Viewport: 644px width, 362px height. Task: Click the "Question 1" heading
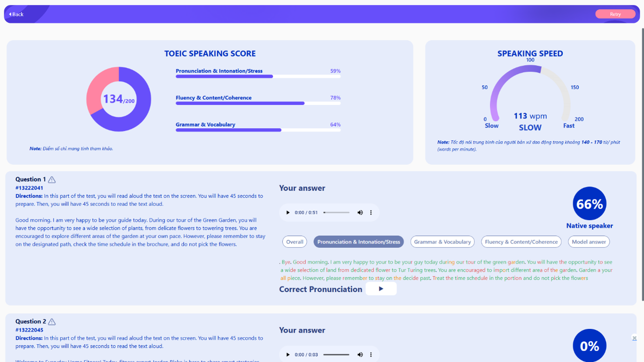[31, 179]
